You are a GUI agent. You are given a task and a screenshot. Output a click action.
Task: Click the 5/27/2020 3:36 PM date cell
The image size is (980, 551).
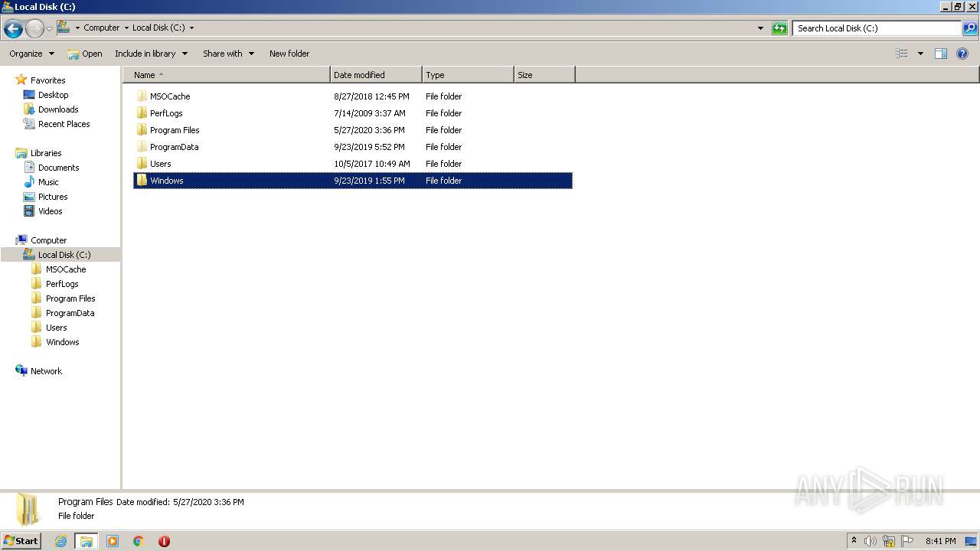pos(369,130)
